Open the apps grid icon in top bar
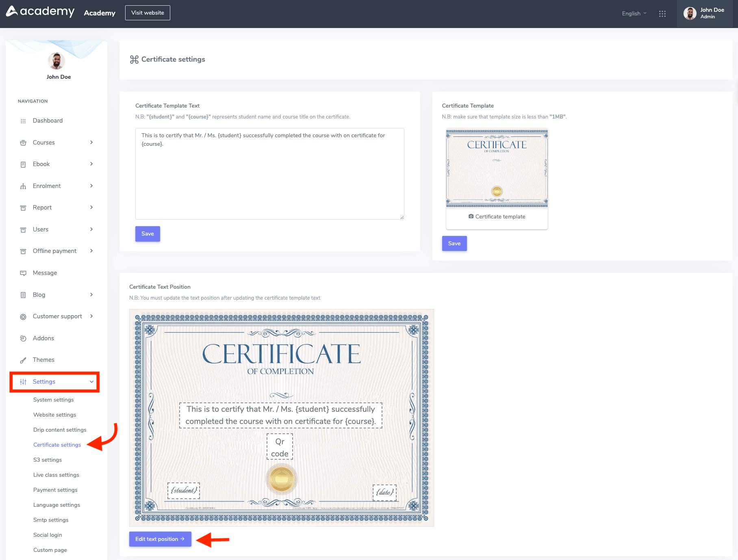 tap(662, 13)
